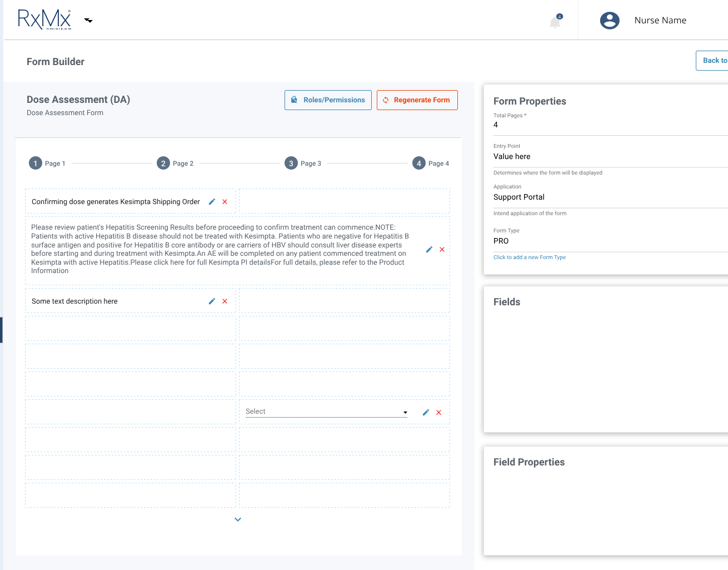Click the RxMx logo

coord(44,19)
